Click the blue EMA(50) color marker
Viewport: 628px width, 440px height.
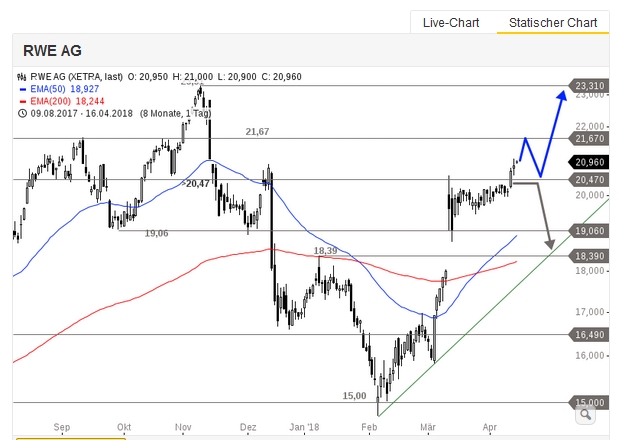pyautogui.click(x=23, y=89)
